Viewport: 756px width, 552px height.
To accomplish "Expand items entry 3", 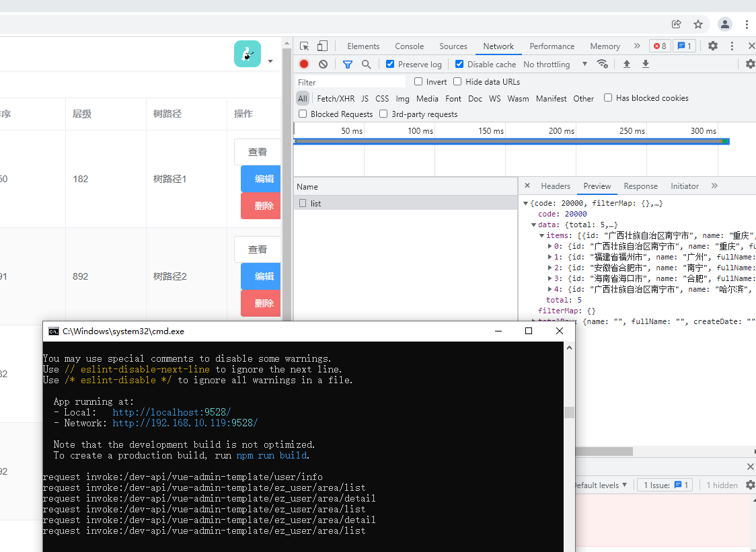I will pos(550,278).
